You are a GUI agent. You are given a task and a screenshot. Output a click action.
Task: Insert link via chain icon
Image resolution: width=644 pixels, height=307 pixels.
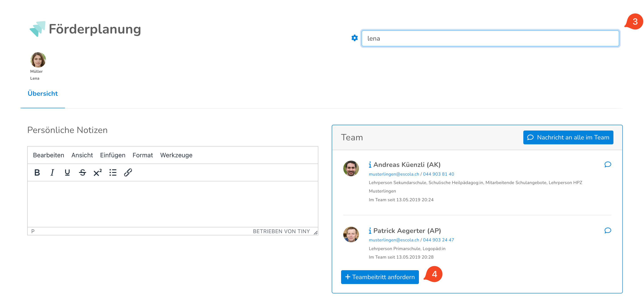(x=128, y=172)
